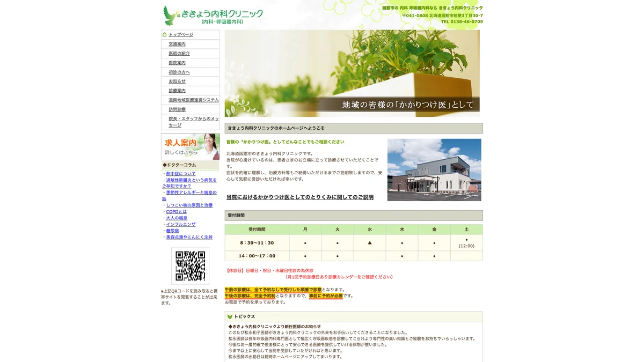Viewport: 644px width, 362px height.
Task: Click the ホームページへようこそ heading bar
Action: [x=354, y=128]
